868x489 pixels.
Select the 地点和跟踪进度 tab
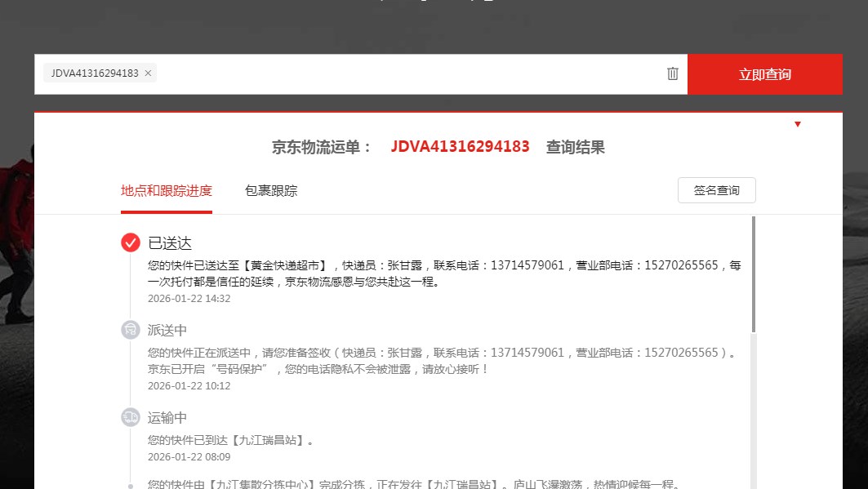(x=167, y=191)
